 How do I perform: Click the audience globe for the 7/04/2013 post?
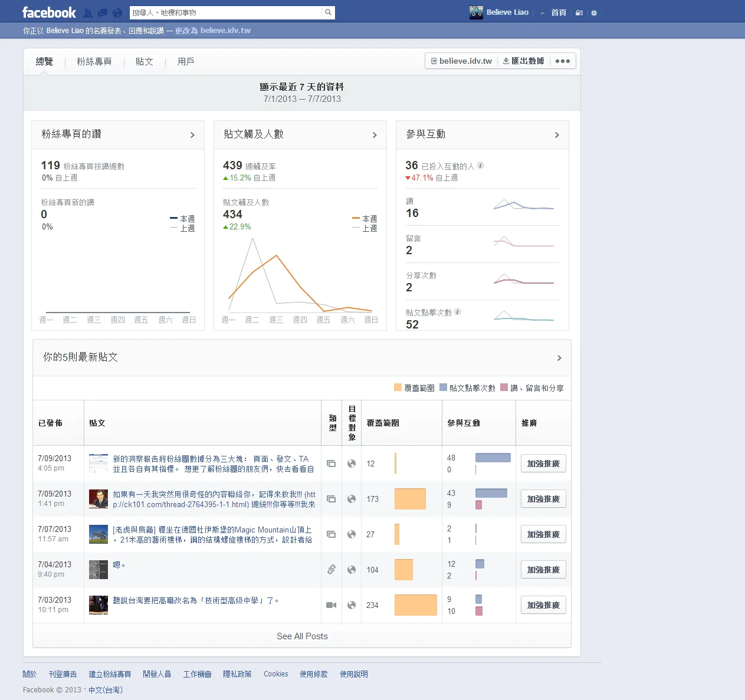click(352, 570)
